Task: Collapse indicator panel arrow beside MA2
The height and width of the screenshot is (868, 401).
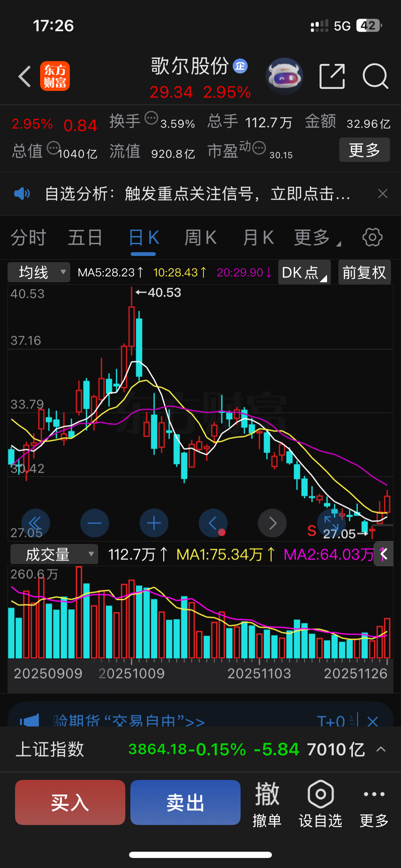Action: coord(383,554)
